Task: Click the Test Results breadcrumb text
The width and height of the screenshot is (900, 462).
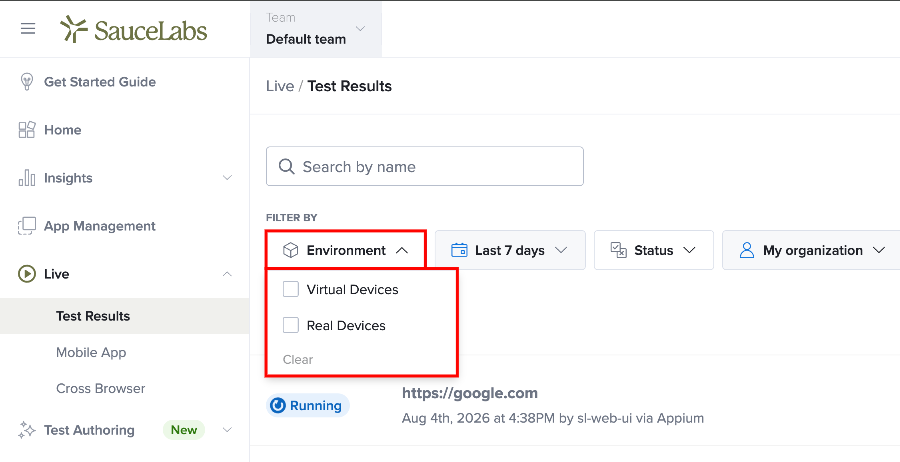Action: coord(350,86)
